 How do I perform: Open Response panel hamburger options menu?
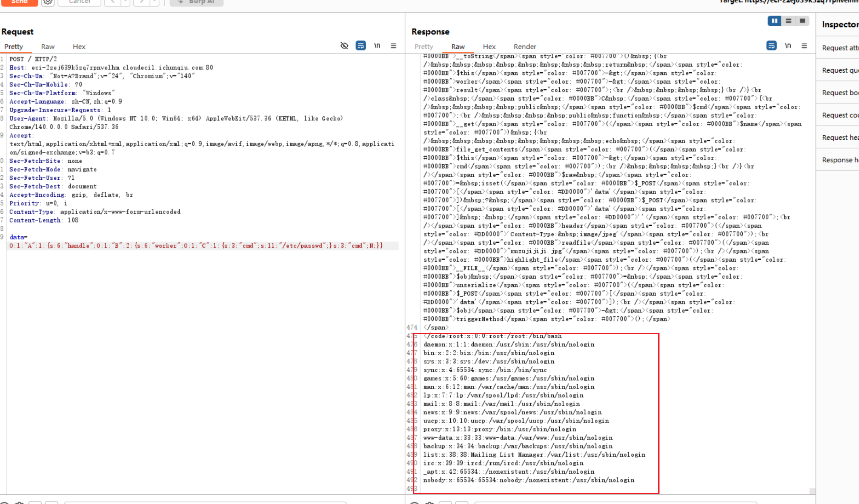[x=804, y=46]
